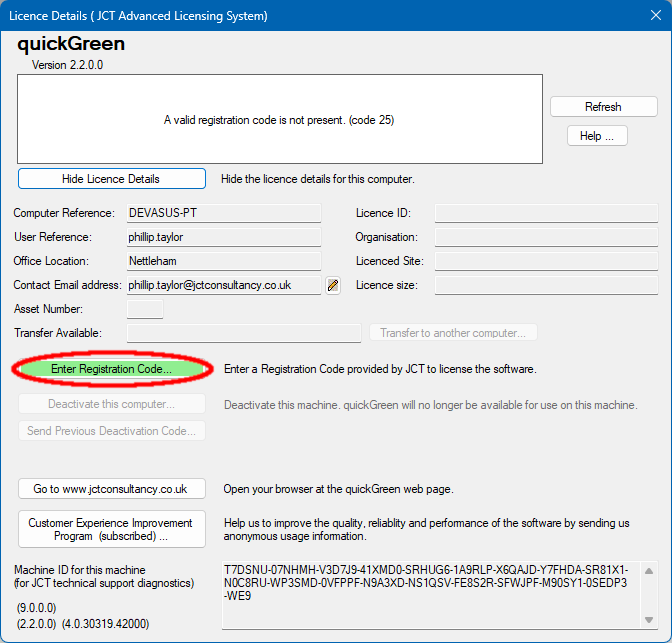The width and height of the screenshot is (672, 643).
Task: Click Machine ID scrollbar down arrow
Action: pos(649,620)
